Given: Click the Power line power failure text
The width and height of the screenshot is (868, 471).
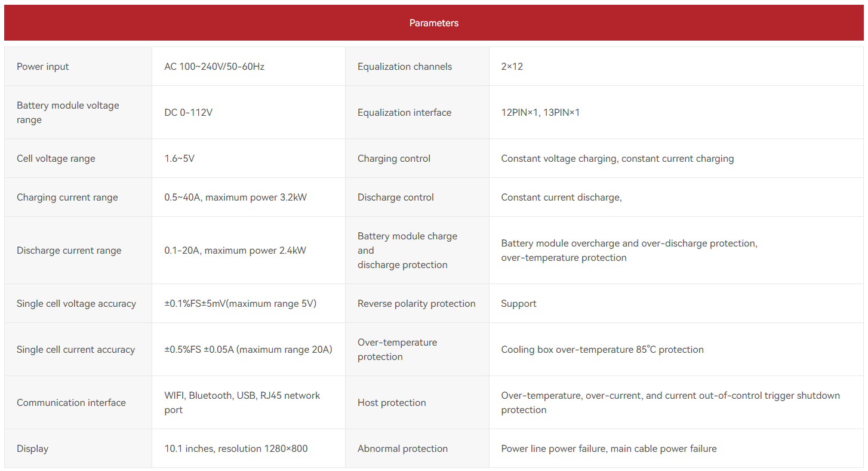Looking at the screenshot, I should point(608,448).
